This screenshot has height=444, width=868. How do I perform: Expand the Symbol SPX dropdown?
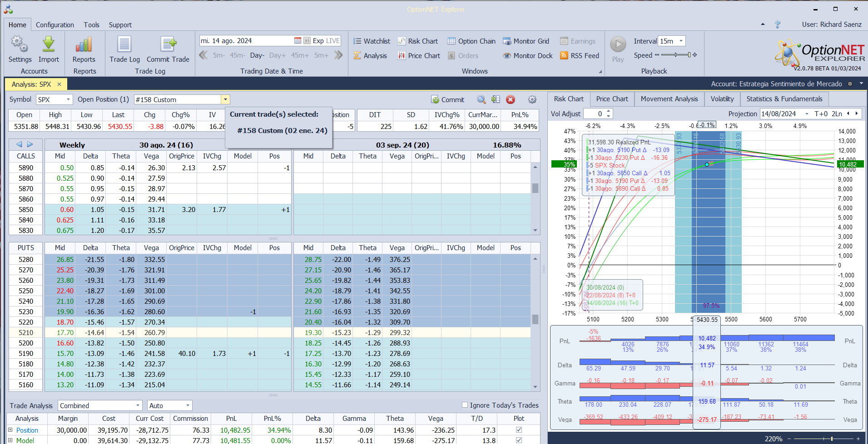(x=68, y=99)
